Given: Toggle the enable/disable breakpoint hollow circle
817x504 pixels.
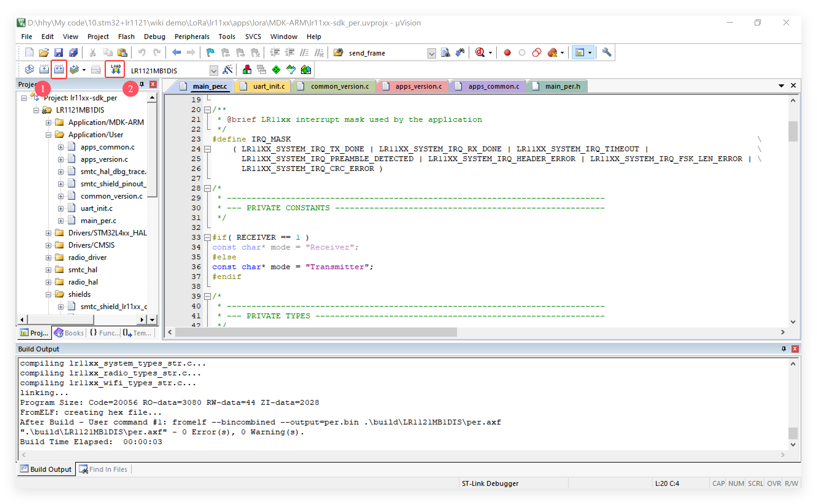Looking at the screenshot, I should tap(522, 52).
